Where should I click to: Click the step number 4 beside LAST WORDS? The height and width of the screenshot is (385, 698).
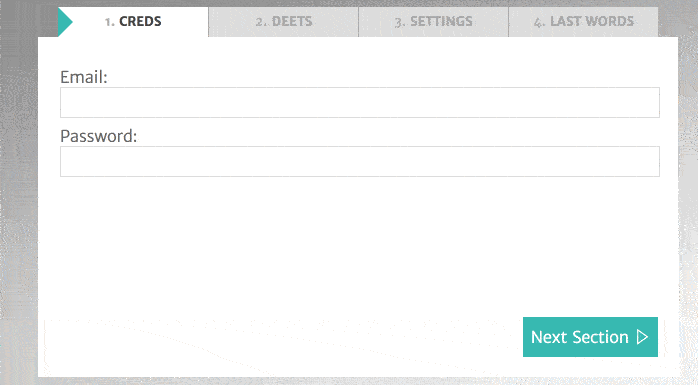540,22
